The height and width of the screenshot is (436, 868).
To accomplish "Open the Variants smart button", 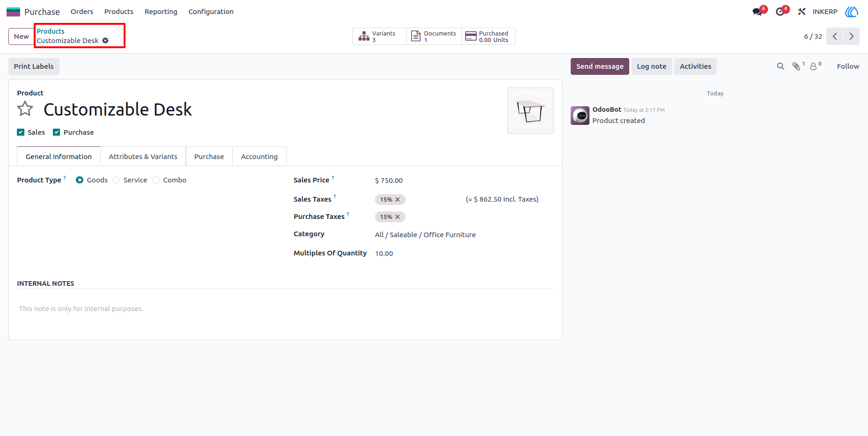I will (x=380, y=36).
